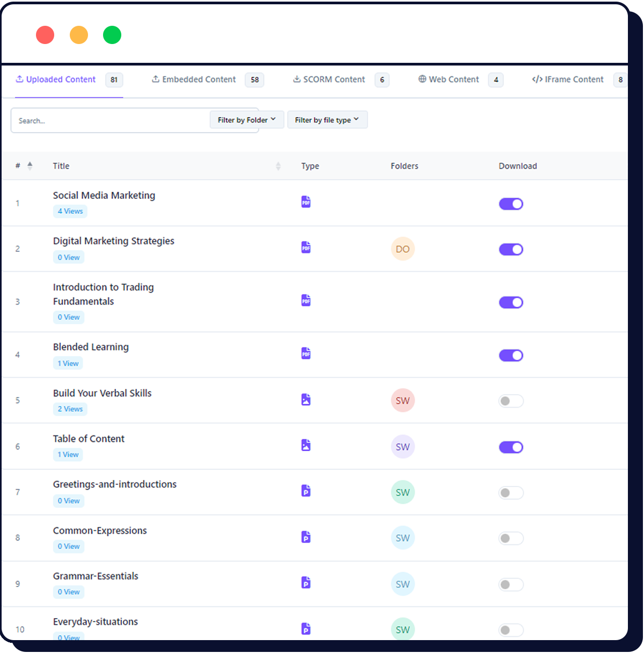Open the Introduction to Trading Fundamentals title
The width and height of the screenshot is (644, 653).
[x=103, y=294]
